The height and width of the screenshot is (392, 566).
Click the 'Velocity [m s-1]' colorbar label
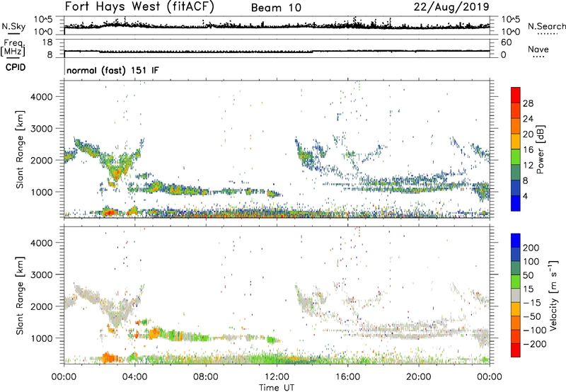[x=553, y=295]
